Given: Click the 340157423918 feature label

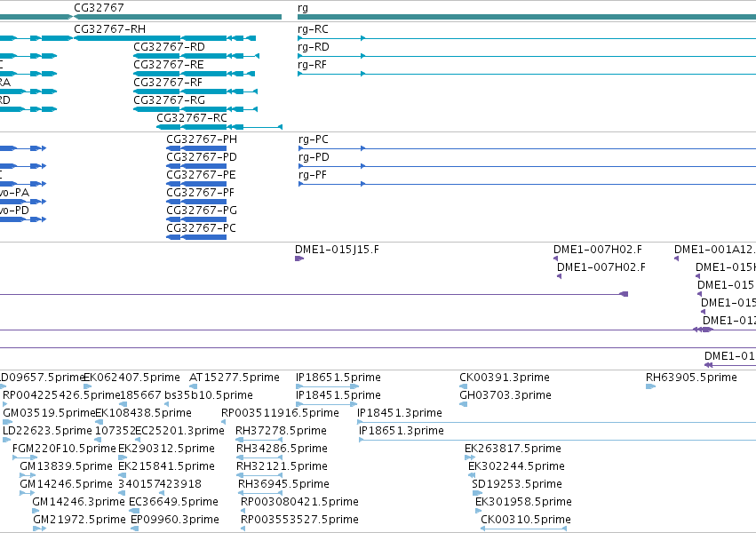Looking at the screenshot, I should coord(160,484).
